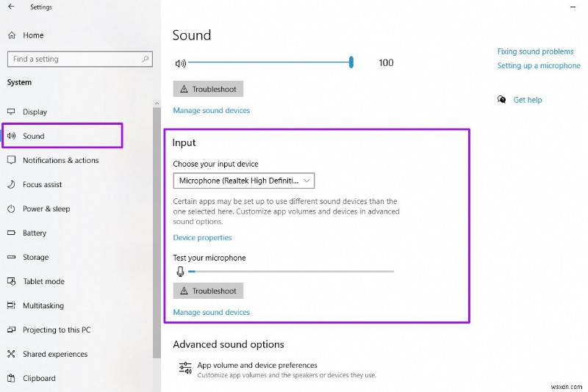
Task: Click the Get help chat icon
Action: (501, 100)
